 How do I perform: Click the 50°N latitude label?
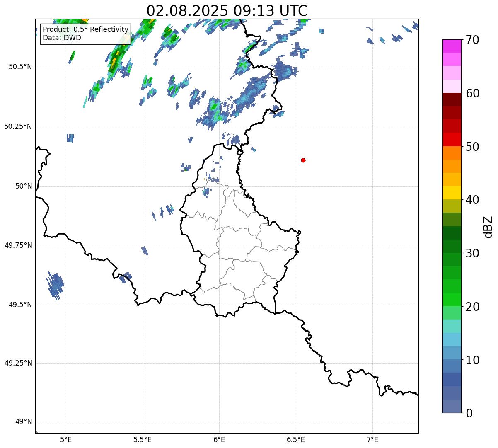24,186
